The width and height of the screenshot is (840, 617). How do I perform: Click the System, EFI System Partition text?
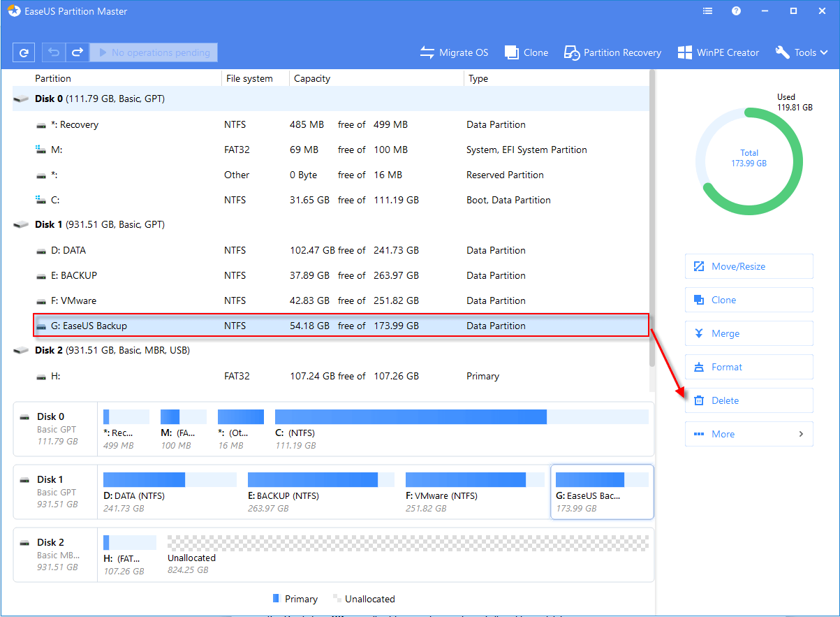click(x=526, y=150)
